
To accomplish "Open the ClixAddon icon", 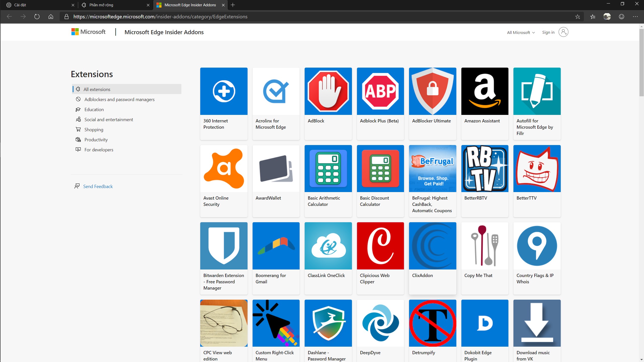I will (x=432, y=246).
